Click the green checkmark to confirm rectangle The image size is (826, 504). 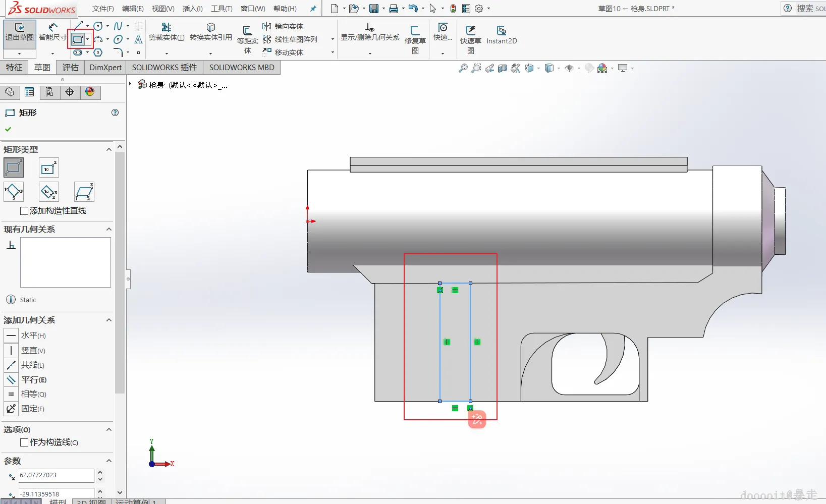pyautogui.click(x=8, y=129)
